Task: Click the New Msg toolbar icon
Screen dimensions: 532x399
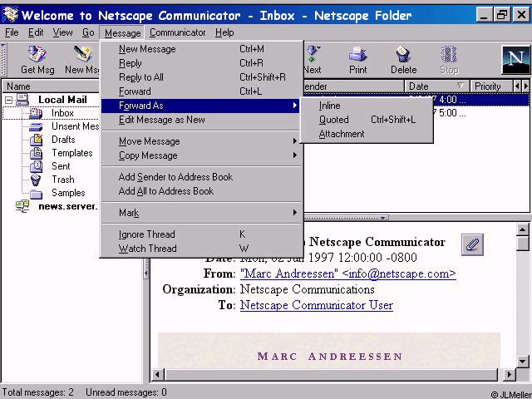Action: (83, 54)
